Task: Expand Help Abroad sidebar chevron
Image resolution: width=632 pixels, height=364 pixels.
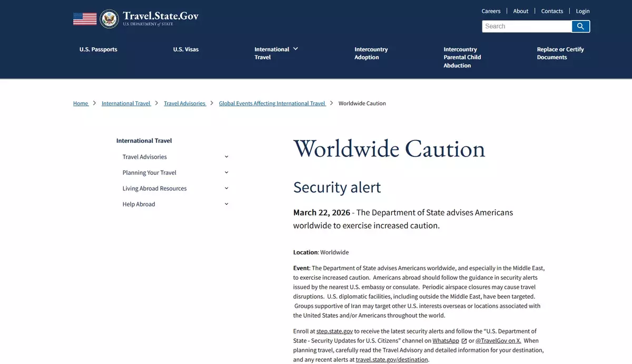Action: pyautogui.click(x=226, y=204)
